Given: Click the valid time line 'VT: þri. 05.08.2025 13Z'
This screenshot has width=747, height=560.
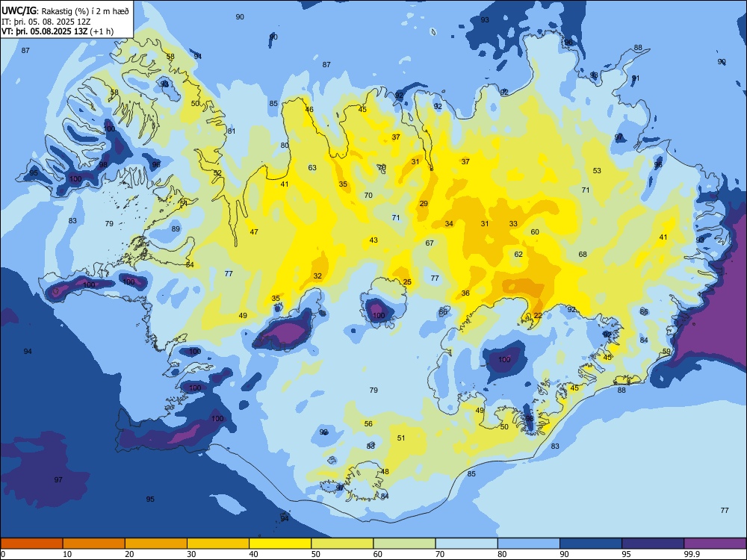Looking at the screenshot, I should pos(46,31).
